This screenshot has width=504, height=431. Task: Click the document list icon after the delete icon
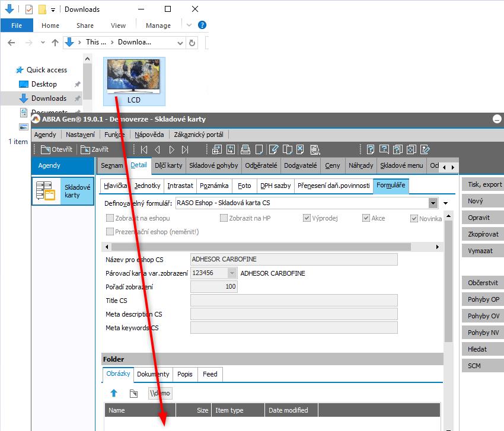pos(315,149)
